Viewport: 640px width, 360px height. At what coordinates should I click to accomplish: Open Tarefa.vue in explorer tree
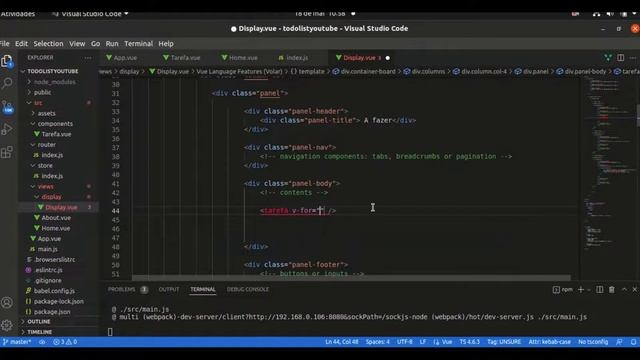pos(56,134)
